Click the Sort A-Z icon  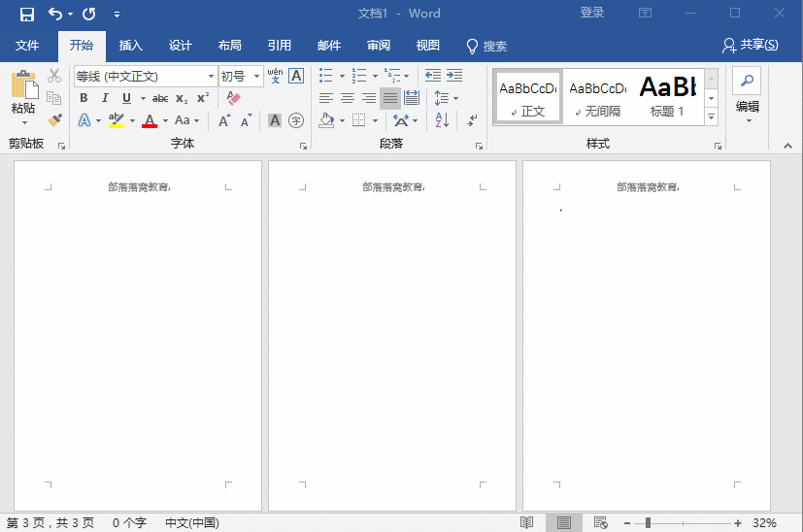[x=442, y=120]
